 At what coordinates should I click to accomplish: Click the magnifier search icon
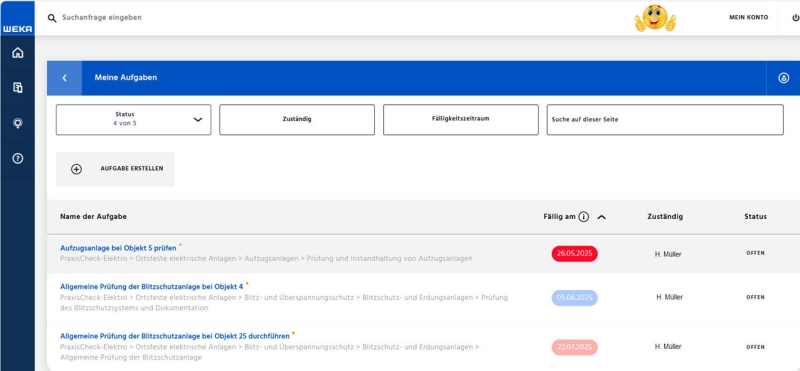[x=52, y=18]
